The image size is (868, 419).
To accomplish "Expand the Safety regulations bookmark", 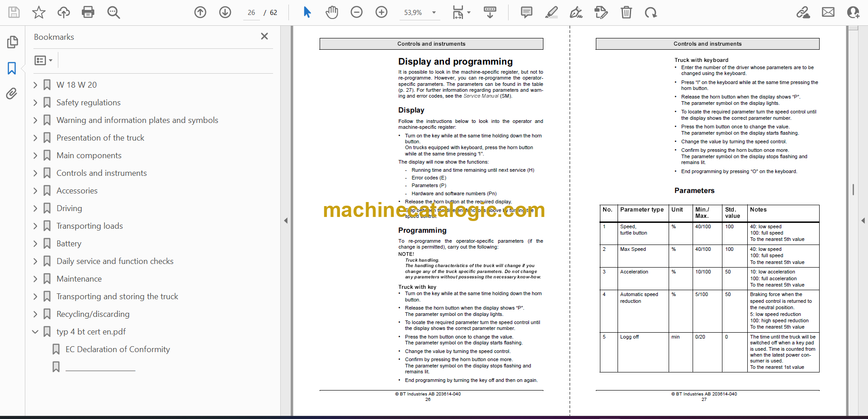I will click(35, 103).
